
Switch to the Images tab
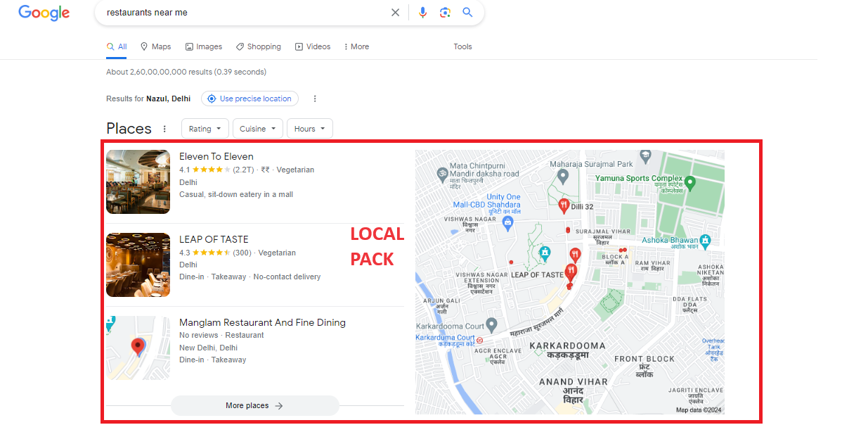(203, 46)
